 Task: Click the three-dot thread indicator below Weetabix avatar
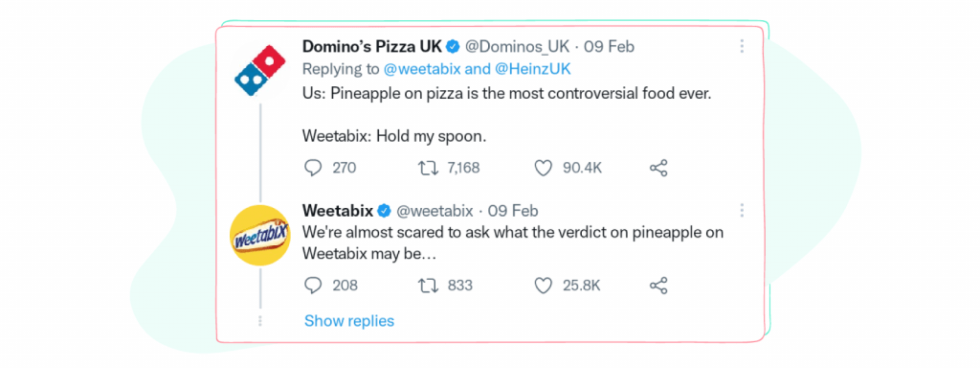pyautogui.click(x=260, y=320)
